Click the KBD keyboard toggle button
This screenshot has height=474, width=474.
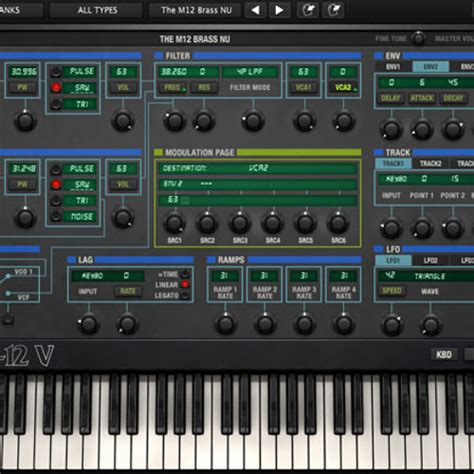coord(444,354)
